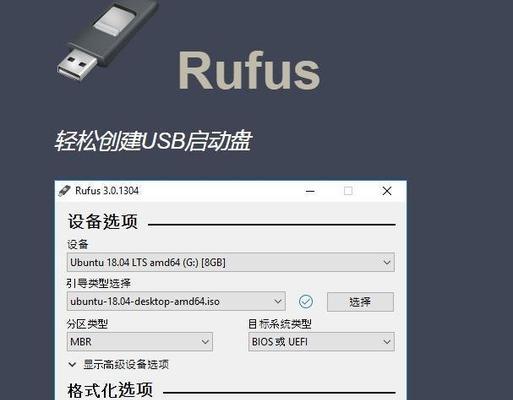Click the 选择 button
513x400 pixels.
pos(360,302)
